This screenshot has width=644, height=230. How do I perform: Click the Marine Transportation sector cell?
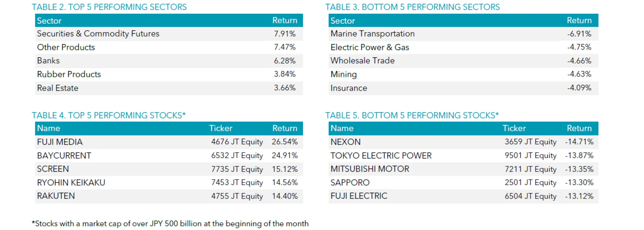click(x=372, y=34)
